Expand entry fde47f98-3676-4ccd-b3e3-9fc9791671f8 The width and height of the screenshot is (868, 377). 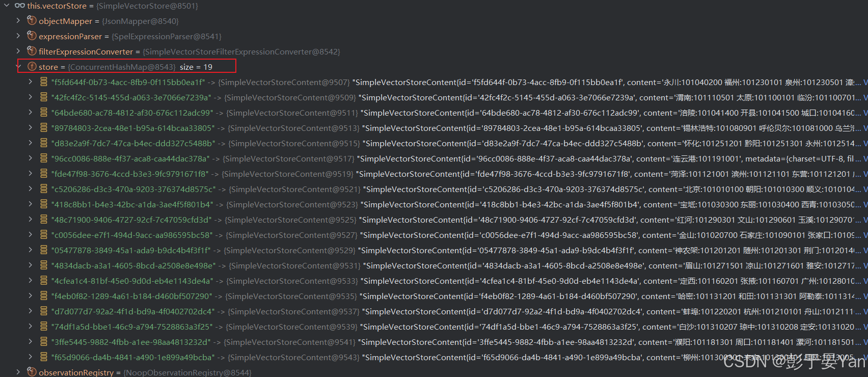point(31,174)
